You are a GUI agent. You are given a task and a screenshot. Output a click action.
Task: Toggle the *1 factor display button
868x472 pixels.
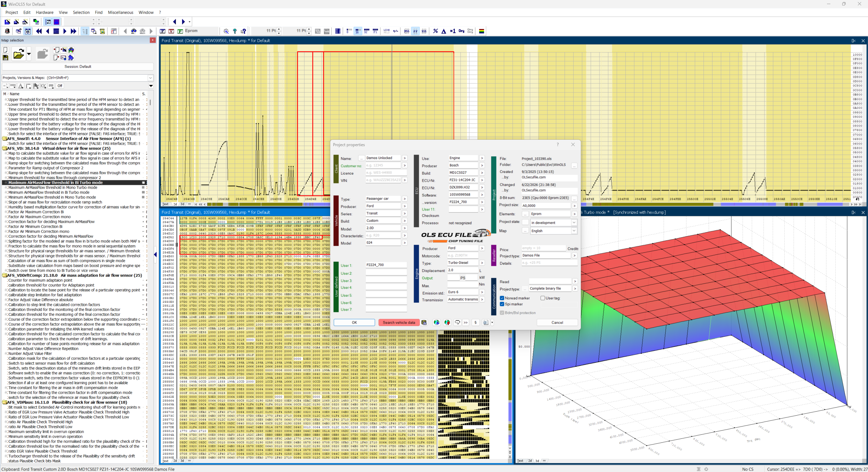click(x=453, y=31)
